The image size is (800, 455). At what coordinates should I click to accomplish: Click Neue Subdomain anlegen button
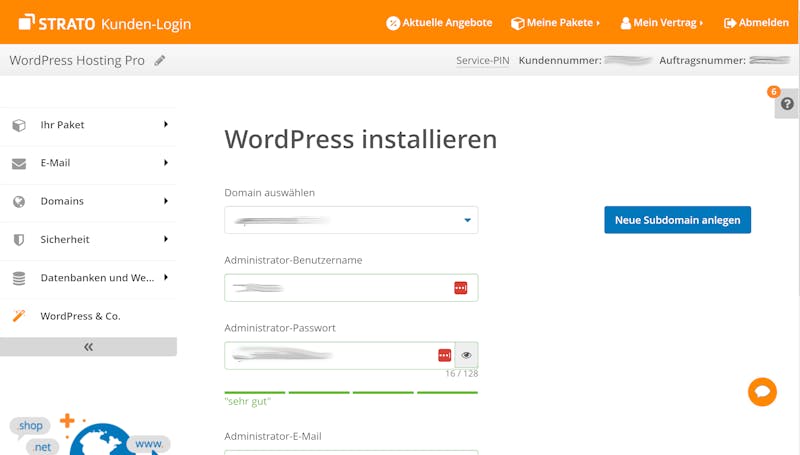coord(678,220)
